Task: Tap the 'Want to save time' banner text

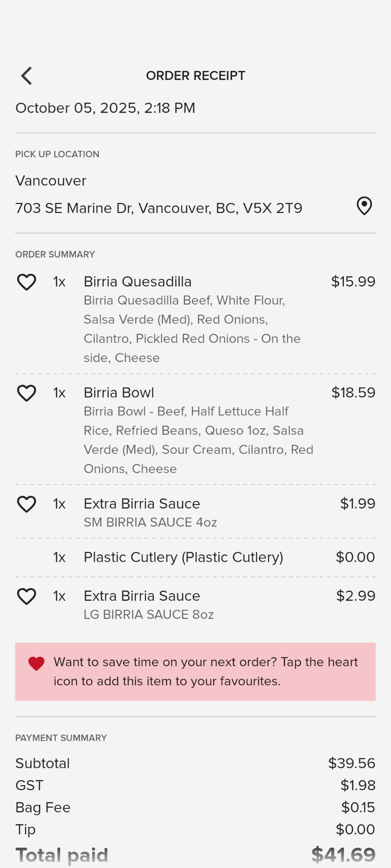Action: pos(205,671)
